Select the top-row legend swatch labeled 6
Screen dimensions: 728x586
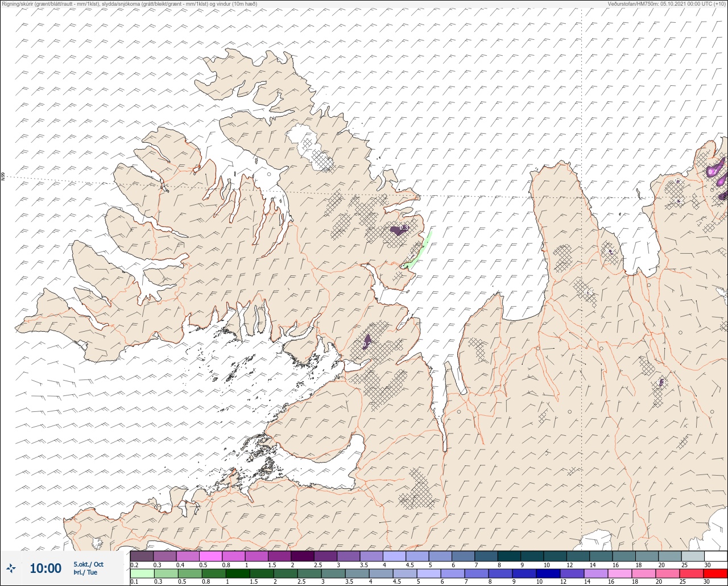(x=463, y=556)
